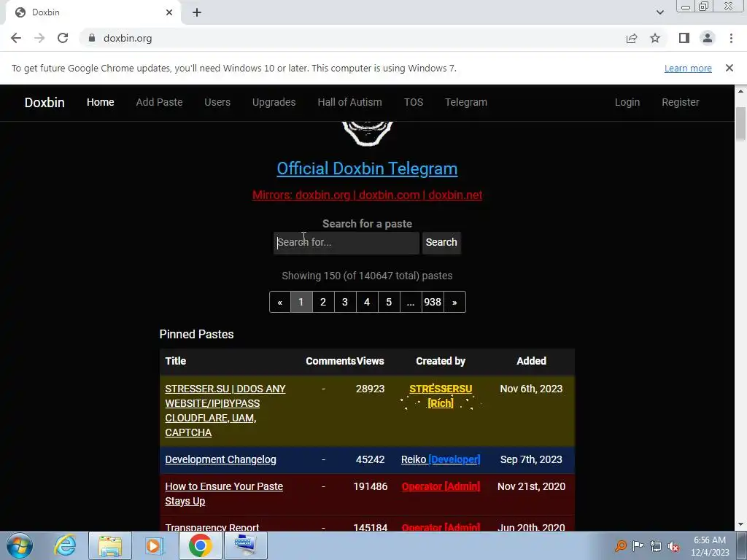Viewport: 747px width, 560px height.
Task: Open Operator [Admin] profile in Nov 21st row
Action: [x=441, y=486]
